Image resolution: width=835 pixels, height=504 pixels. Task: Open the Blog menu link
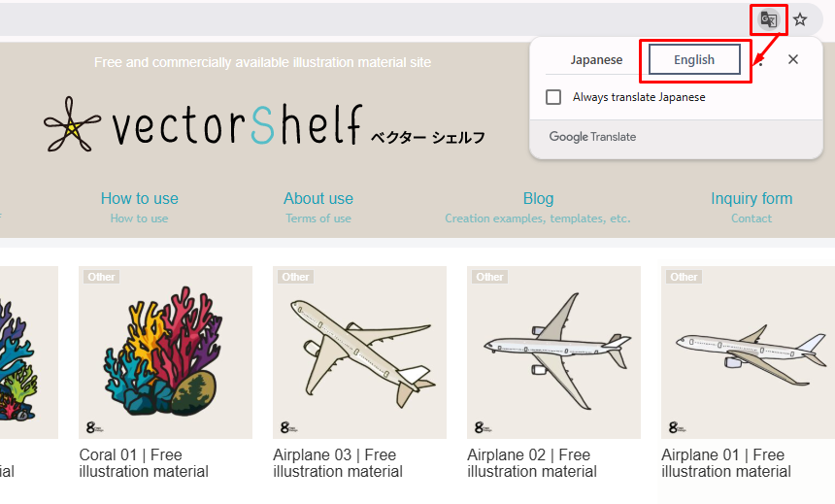point(538,199)
